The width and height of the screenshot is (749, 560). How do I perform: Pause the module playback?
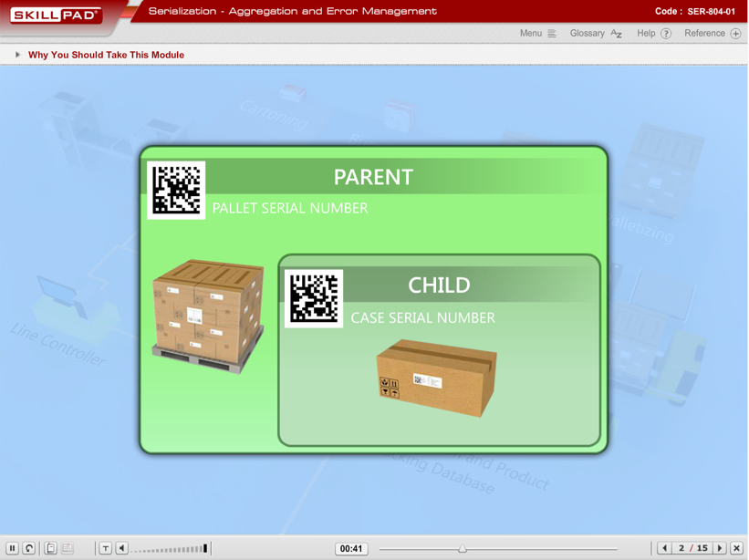(13, 548)
